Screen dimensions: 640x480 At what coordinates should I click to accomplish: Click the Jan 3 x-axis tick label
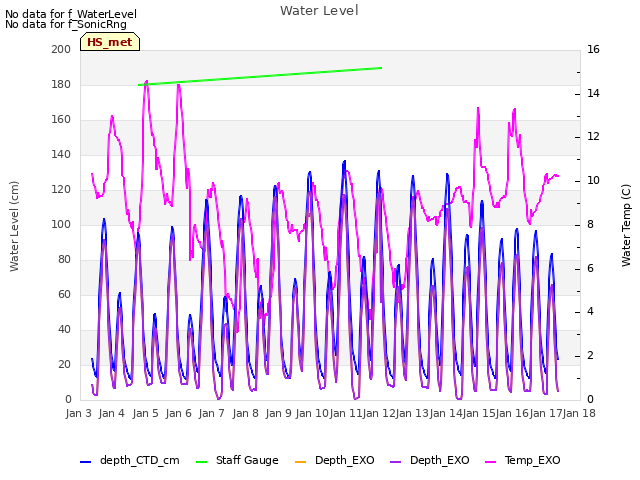pos(78,413)
